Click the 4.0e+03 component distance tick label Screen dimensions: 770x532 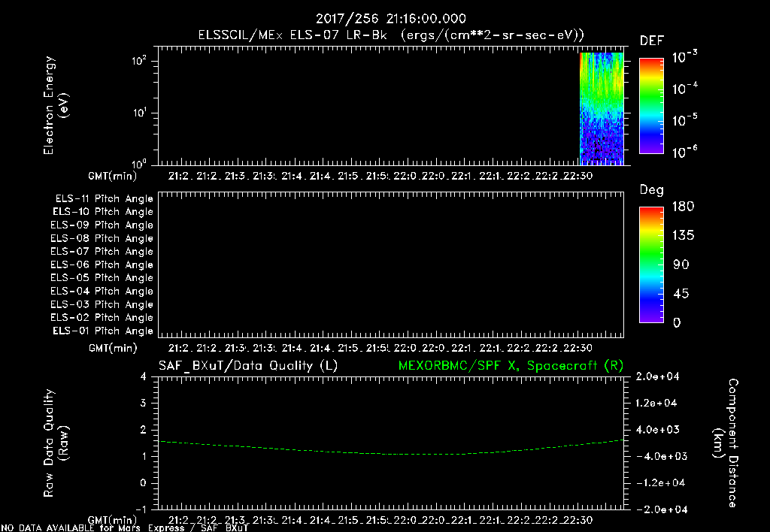tap(657, 429)
